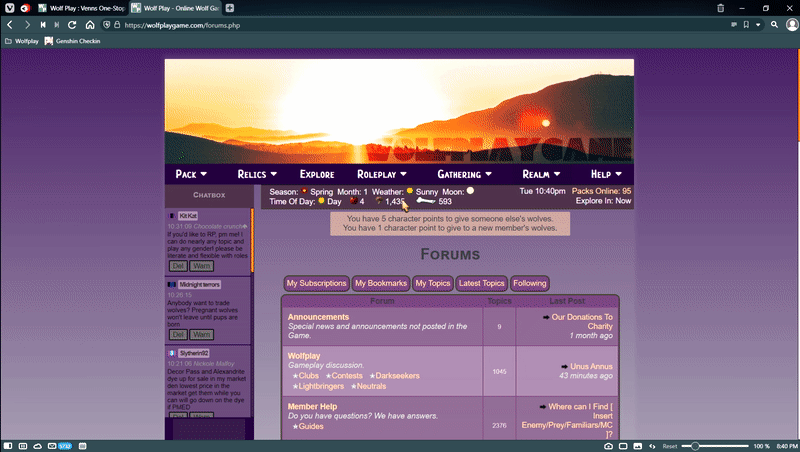
Task: Open the Neutrals subforum
Action: [x=371, y=386]
